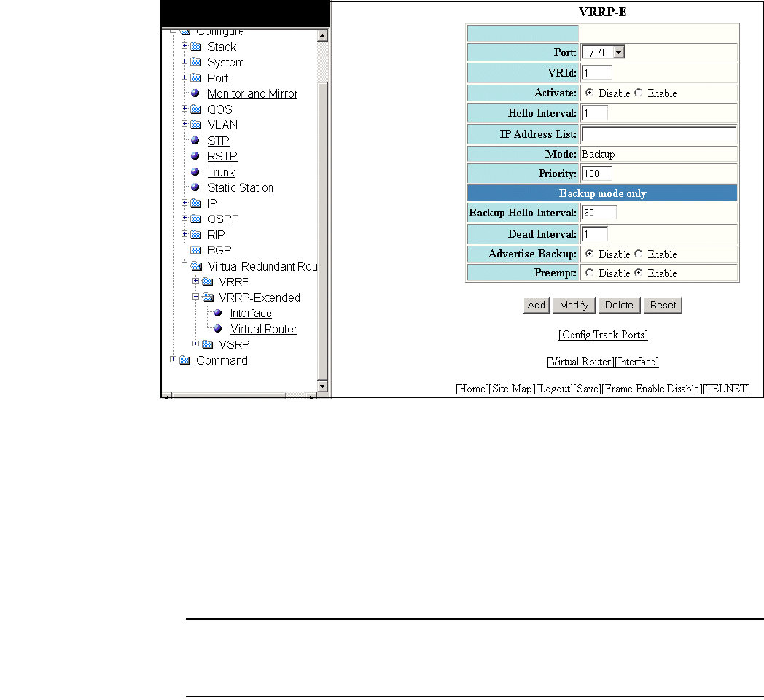Open the STP tree link
Viewport: 764px width, 700px height.
pos(218,141)
